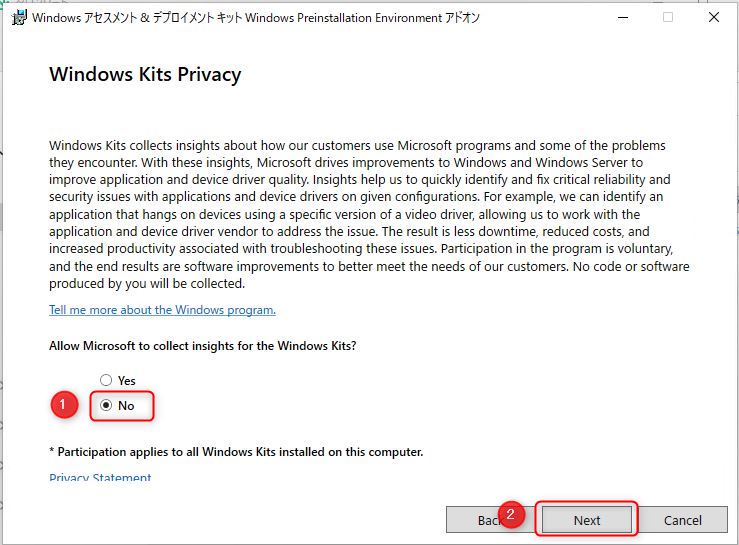This screenshot has height=545, width=739.
Task: Close the Windows Kits setup dialog
Action: [x=713, y=17]
